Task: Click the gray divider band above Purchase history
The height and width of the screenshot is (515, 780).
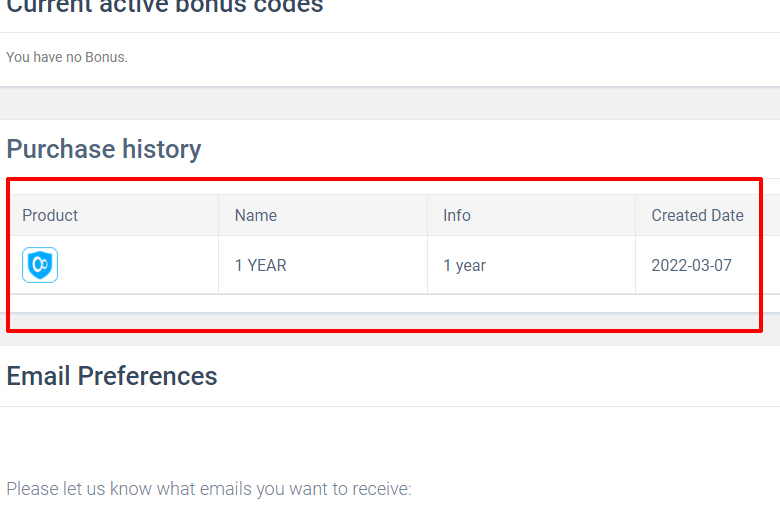Action: coord(390,103)
